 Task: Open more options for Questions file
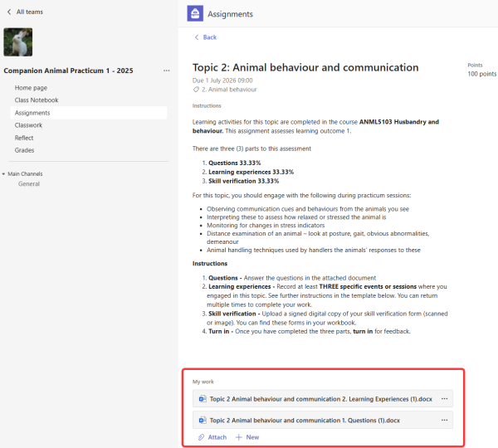(444, 420)
